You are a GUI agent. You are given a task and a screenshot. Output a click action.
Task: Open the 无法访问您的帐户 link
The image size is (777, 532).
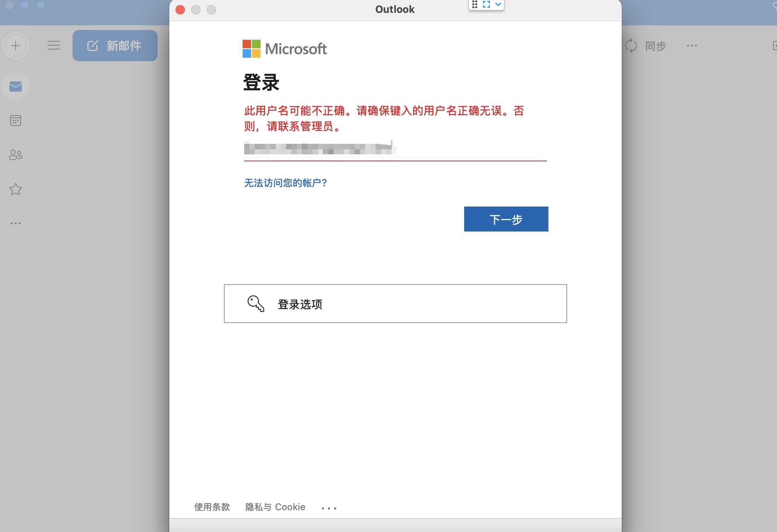point(285,183)
